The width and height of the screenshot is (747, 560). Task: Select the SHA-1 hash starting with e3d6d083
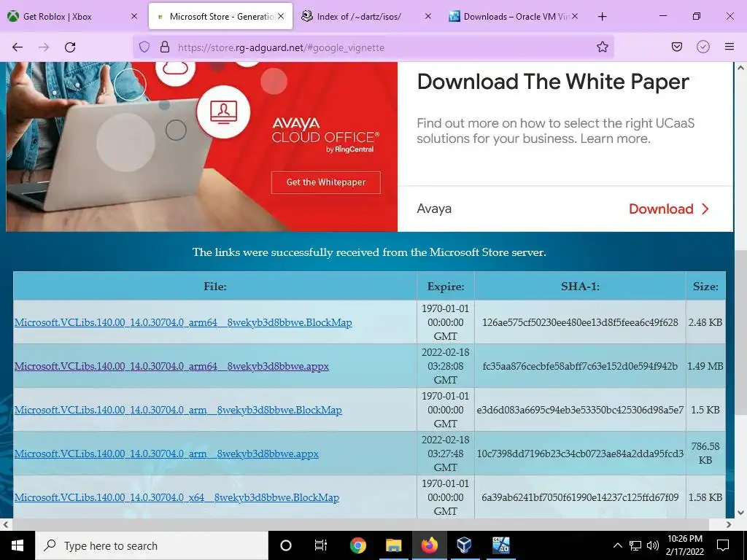click(x=580, y=410)
